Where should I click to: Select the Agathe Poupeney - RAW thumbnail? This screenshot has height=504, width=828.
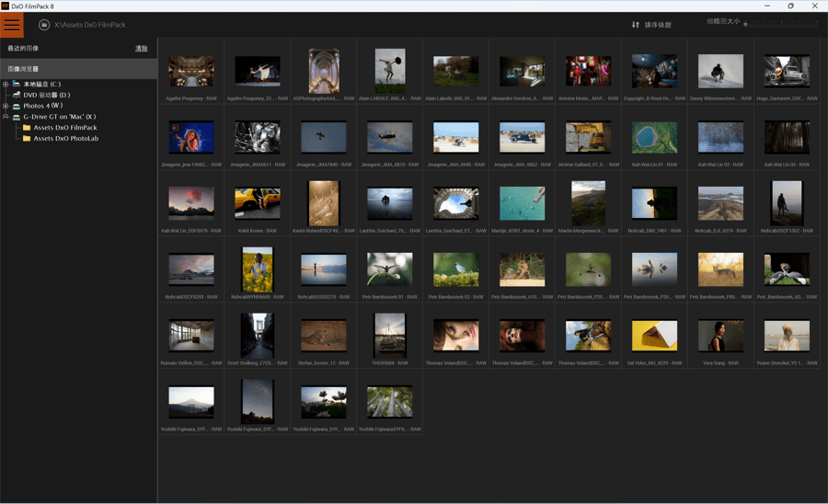(x=190, y=72)
